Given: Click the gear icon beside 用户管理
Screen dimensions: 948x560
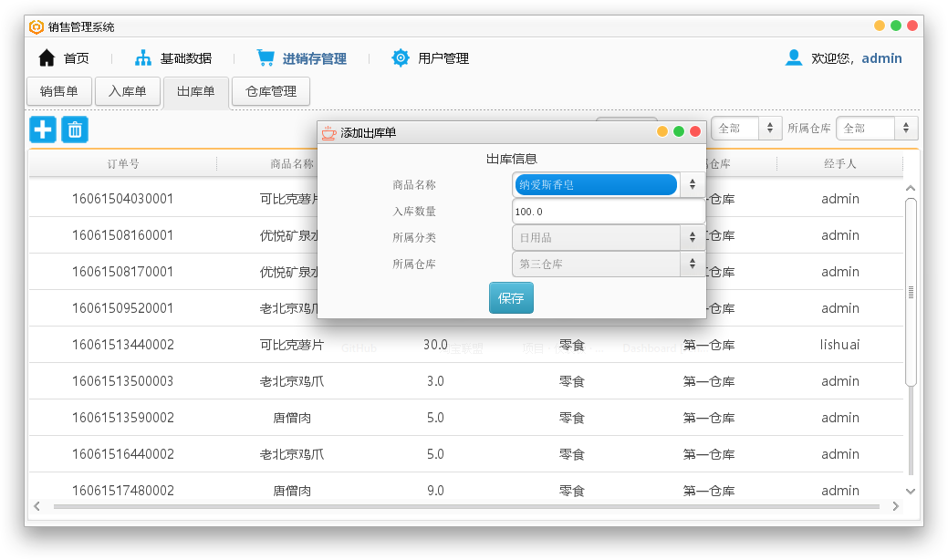Looking at the screenshot, I should (x=401, y=58).
